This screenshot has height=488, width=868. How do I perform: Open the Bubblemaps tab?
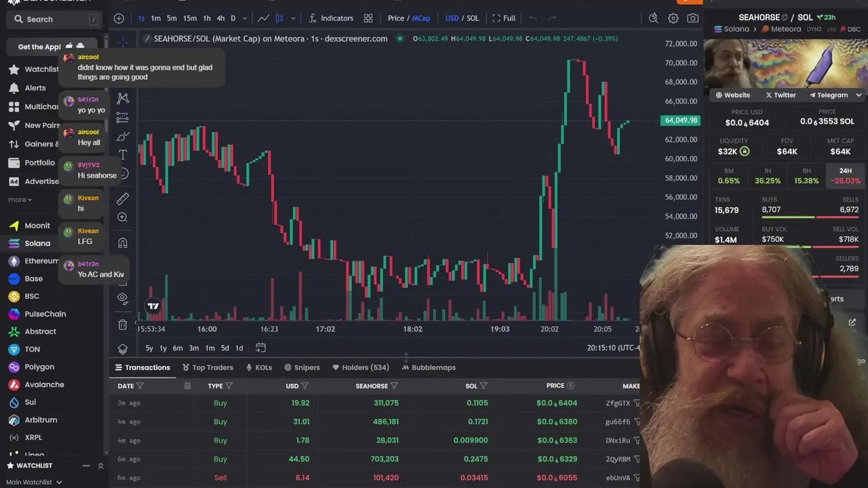429,367
